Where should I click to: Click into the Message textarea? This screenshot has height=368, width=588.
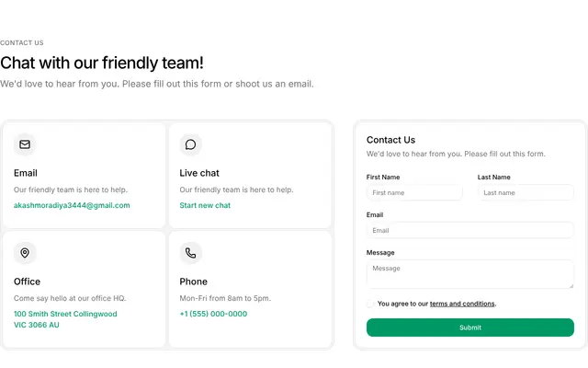(470, 274)
